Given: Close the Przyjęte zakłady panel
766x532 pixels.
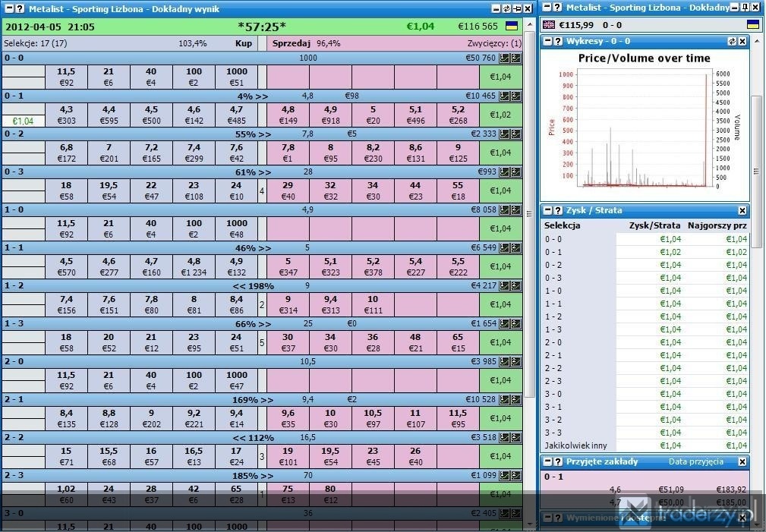Looking at the screenshot, I should (742, 461).
